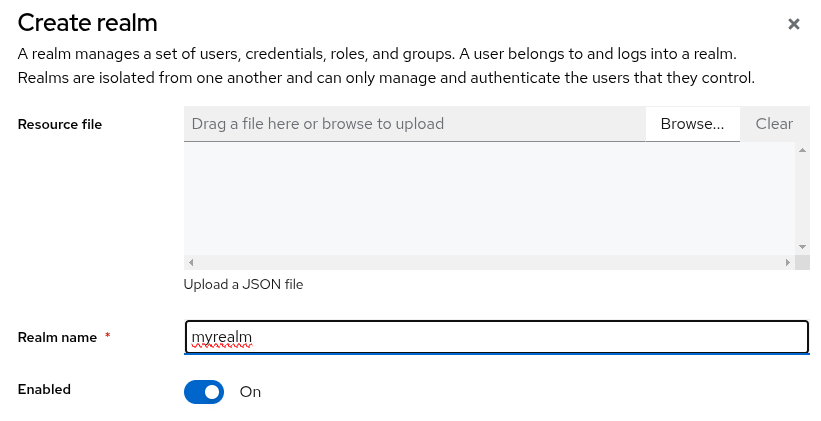This screenshot has height=421, width=821.
Task: Click the red required asterisk
Action: click(107, 337)
